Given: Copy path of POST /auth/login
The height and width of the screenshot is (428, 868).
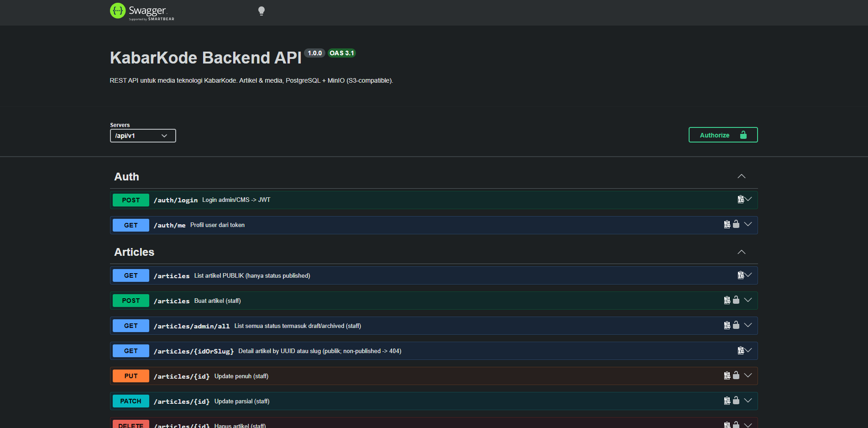Looking at the screenshot, I should coord(741,199).
